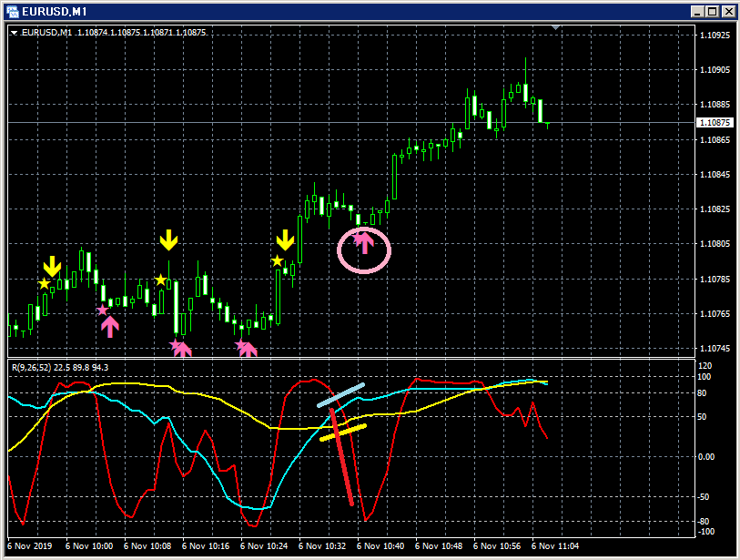The height and width of the screenshot is (560, 740).
Task: Click the 6 Nov 2019 date label
Action: point(30,546)
